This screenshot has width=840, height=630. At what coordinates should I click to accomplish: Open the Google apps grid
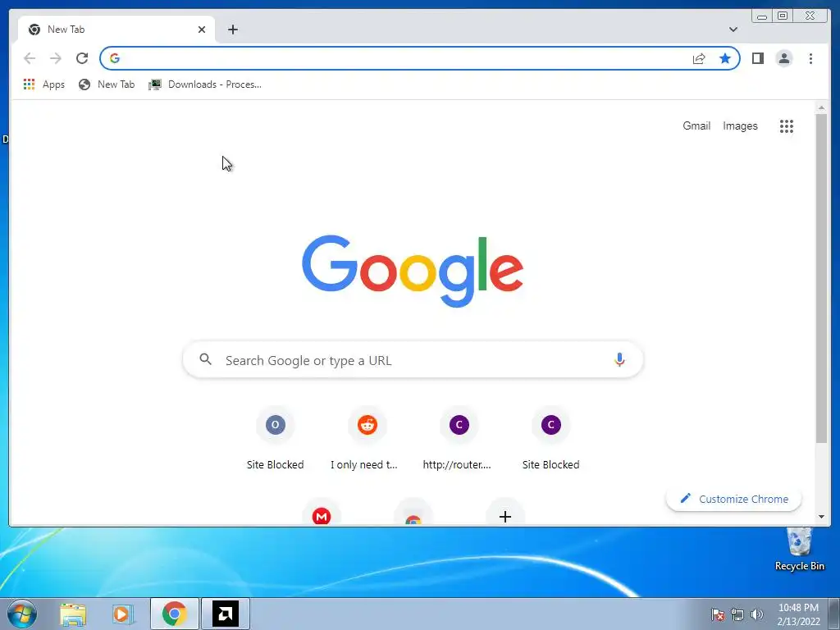pyautogui.click(x=787, y=126)
